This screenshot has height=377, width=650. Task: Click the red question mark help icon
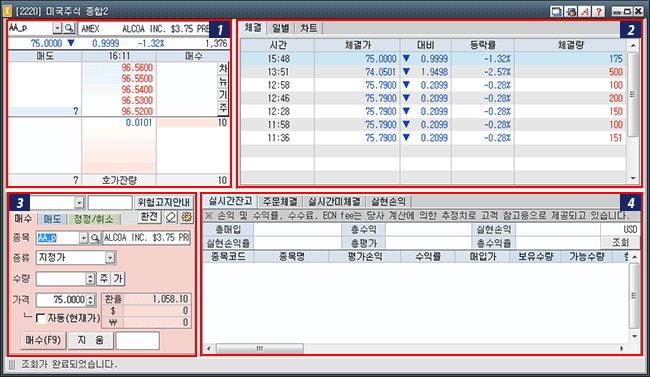(599, 12)
